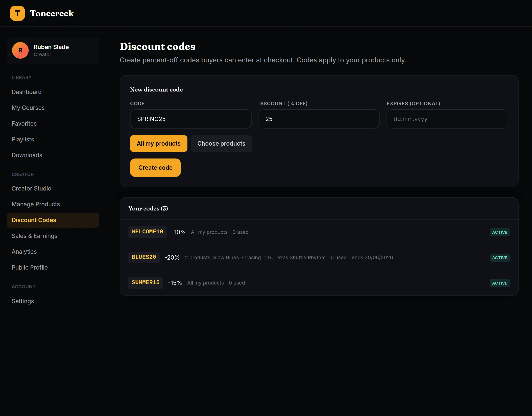The image size is (532, 416).
Task: Click '0 used' in WELCOME10 row
Action: click(240, 232)
